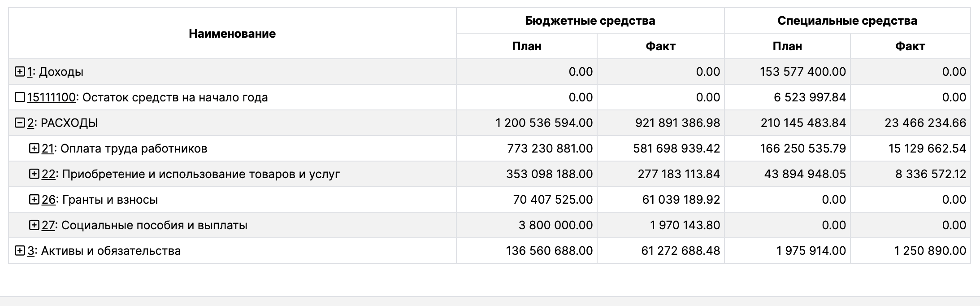Open the 15111100 code link
Image resolution: width=980 pixels, height=306 pixels.
coord(51,97)
